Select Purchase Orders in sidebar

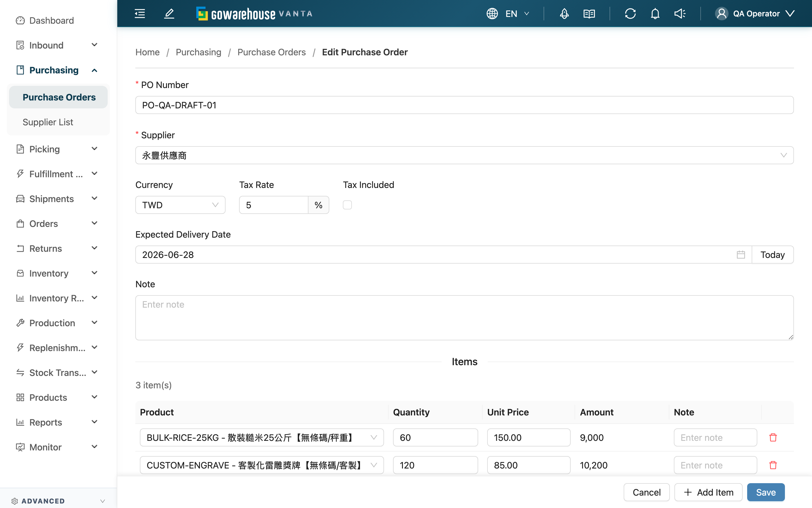tap(58, 97)
